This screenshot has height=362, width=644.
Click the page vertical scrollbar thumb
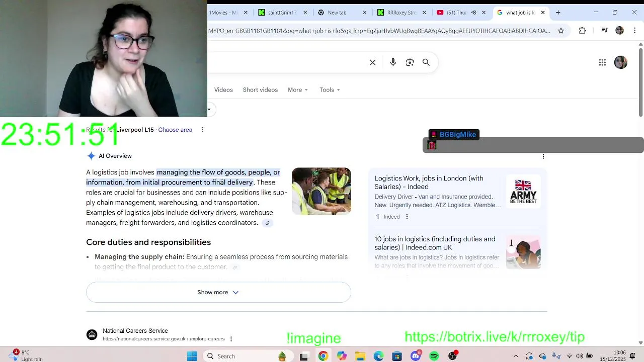tap(640, 83)
